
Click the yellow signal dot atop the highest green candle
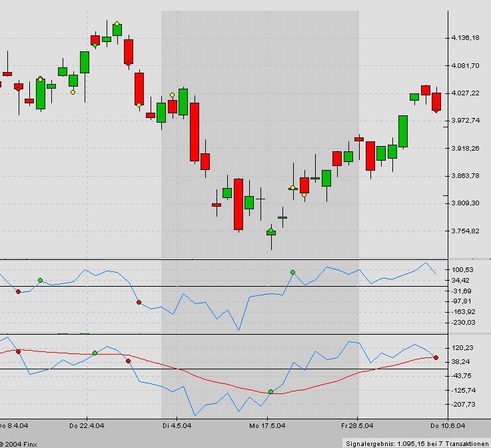pyautogui.click(x=117, y=23)
